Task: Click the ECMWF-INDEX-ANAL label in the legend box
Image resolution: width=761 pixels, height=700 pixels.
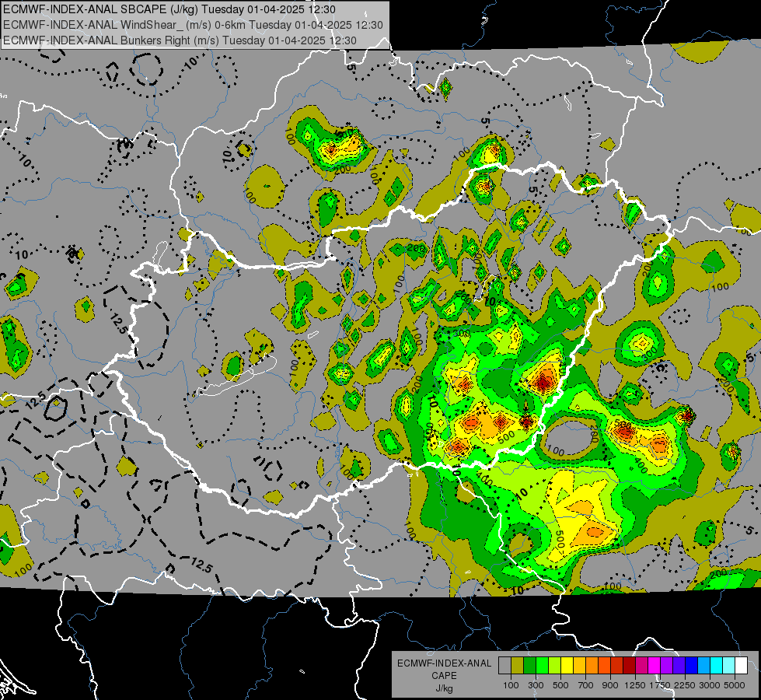Action: click(x=444, y=663)
